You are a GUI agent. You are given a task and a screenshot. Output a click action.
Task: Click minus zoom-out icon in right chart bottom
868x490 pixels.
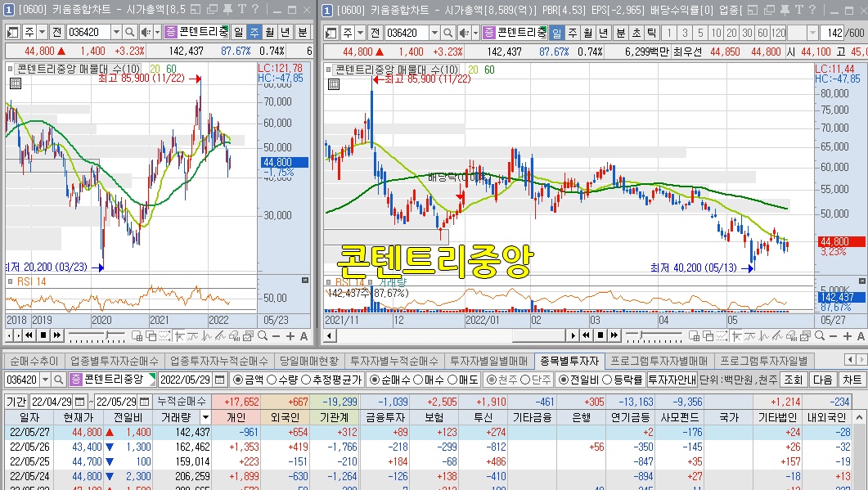pyautogui.click(x=833, y=336)
